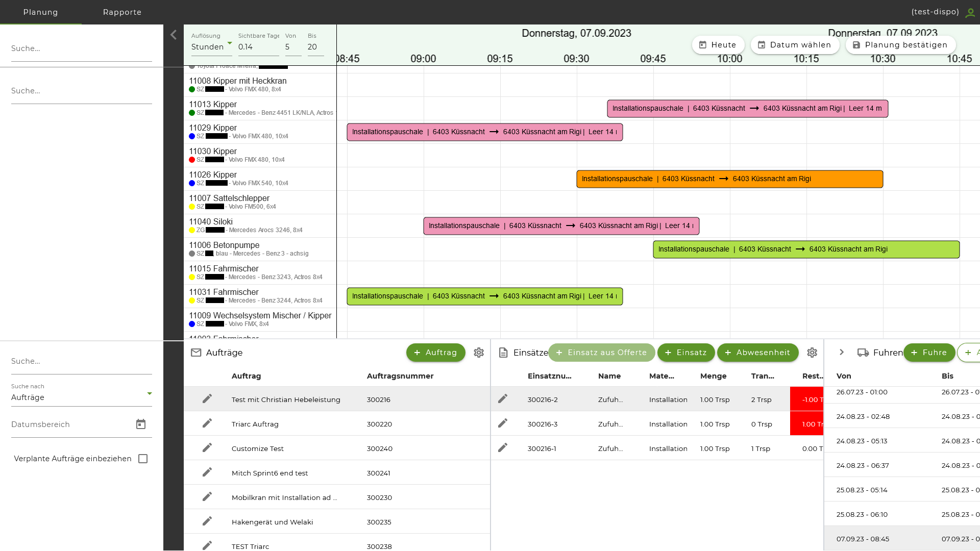Enable Verplante Aufträge einbeziehen checkbox

(x=143, y=459)
